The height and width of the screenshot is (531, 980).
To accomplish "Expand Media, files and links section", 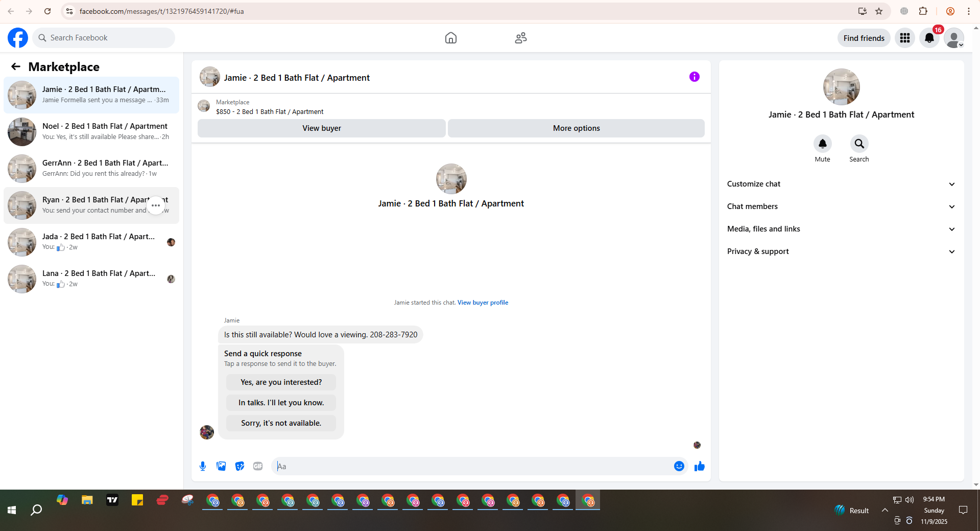I will [x=842, y=229].
